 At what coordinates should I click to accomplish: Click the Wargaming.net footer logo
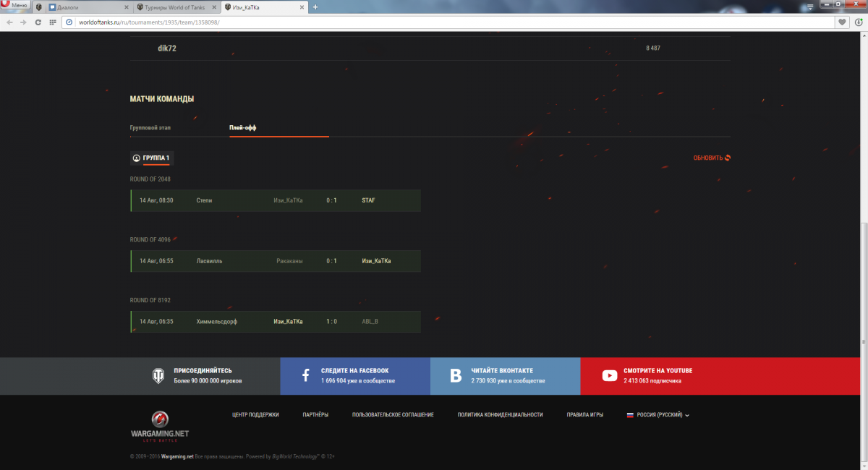(159, 427)
